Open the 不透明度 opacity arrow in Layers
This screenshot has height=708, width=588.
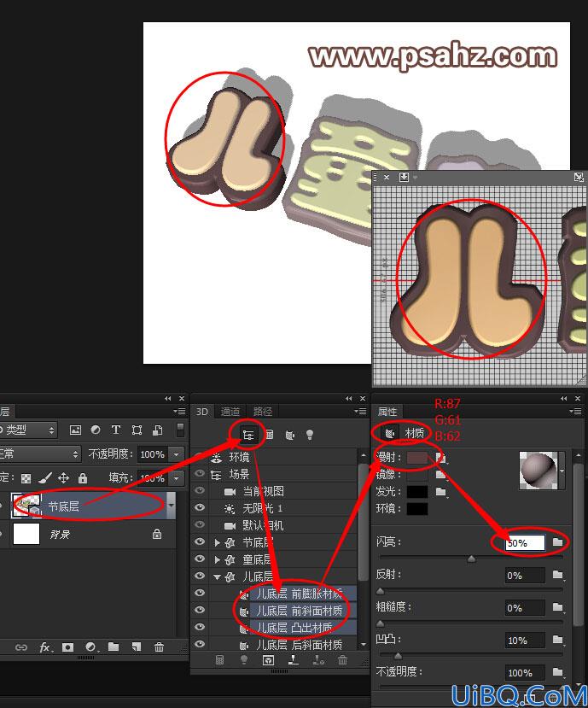(177, 454)
